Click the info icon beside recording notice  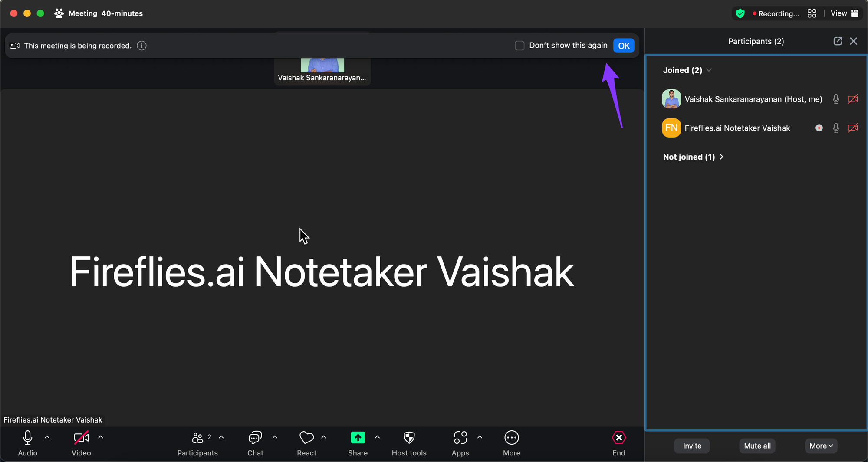click(x=141, y=46)
